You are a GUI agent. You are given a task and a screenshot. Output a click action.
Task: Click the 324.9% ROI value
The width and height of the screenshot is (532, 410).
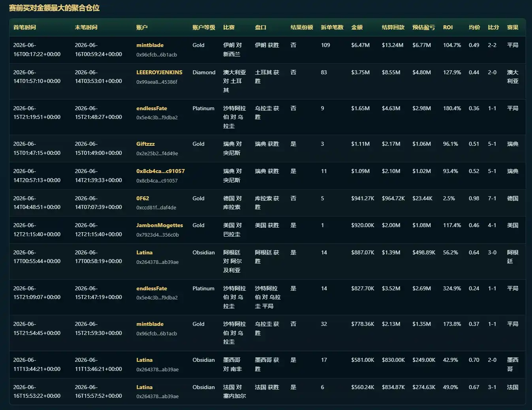(x=452, y=288)
